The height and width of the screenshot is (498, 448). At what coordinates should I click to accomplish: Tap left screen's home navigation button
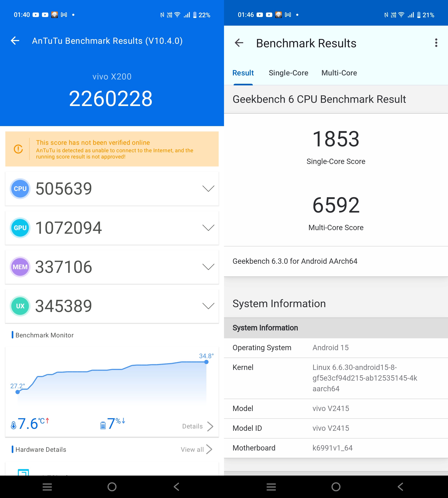pos(112,487)
